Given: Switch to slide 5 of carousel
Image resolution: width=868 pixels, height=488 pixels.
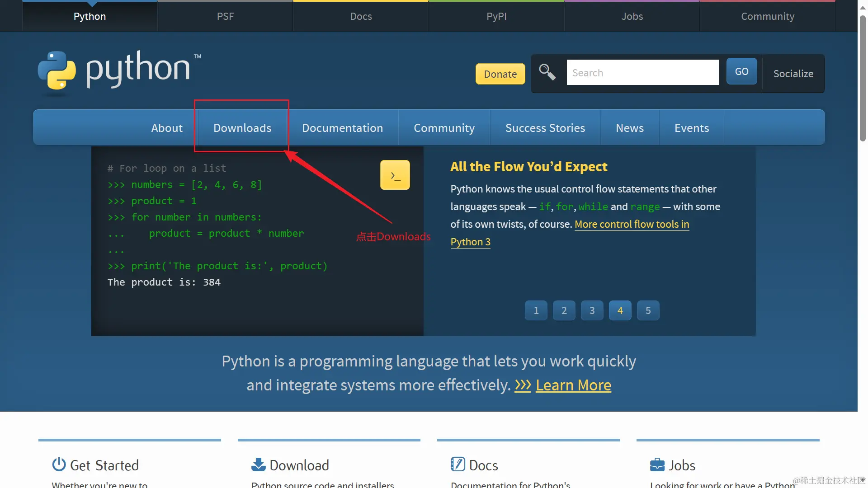Looking at the screenshot, I should 648,311.
